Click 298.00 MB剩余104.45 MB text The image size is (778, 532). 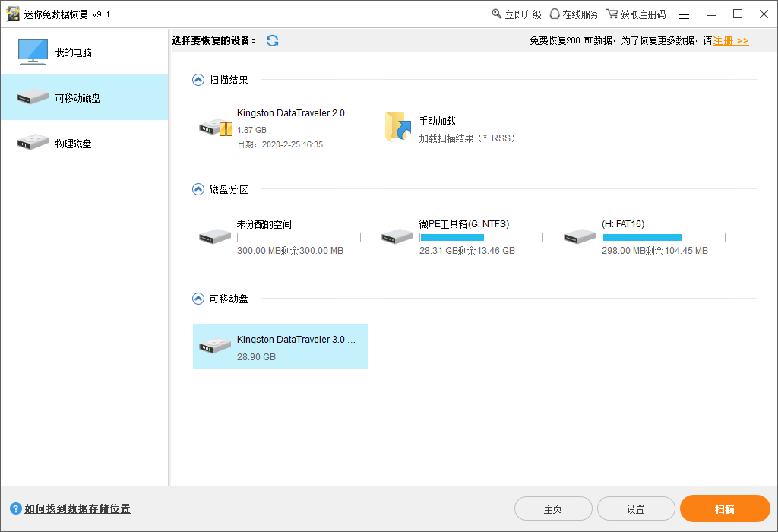654,251
